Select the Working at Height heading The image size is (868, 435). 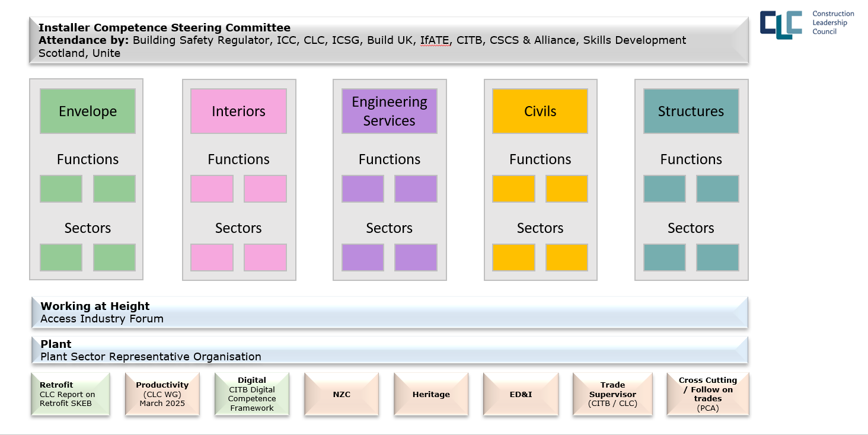pyautogui.click(x=95, y=306)
